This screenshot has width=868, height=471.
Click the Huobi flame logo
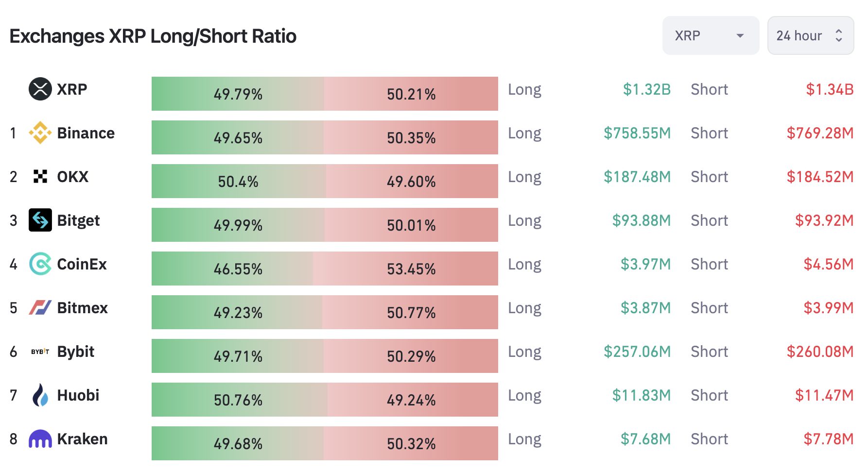click(x=40, y=395)
